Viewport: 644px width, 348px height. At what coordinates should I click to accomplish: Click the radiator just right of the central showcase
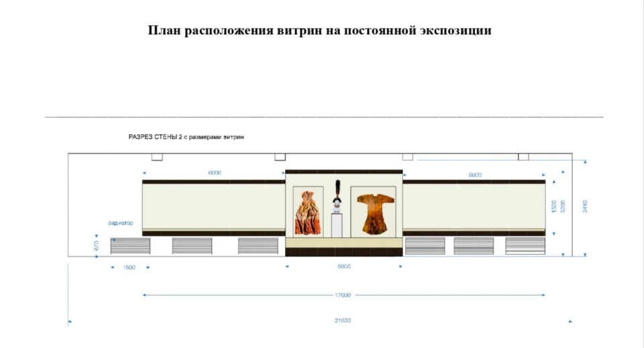click(424, 246)
